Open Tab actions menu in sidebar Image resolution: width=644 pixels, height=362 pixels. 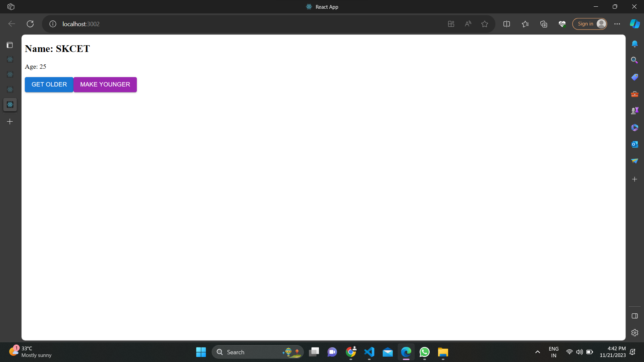[10, 45]
